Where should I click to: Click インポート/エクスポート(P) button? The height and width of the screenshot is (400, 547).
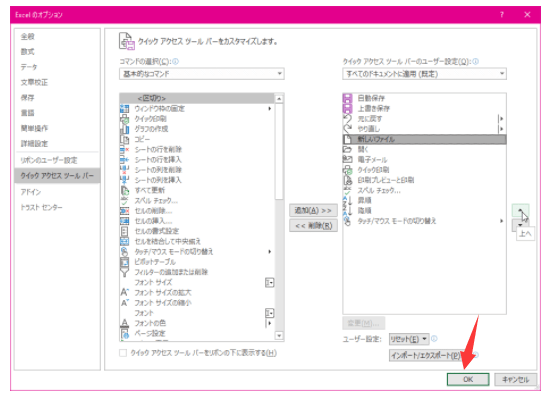click(x=427, y=356)
